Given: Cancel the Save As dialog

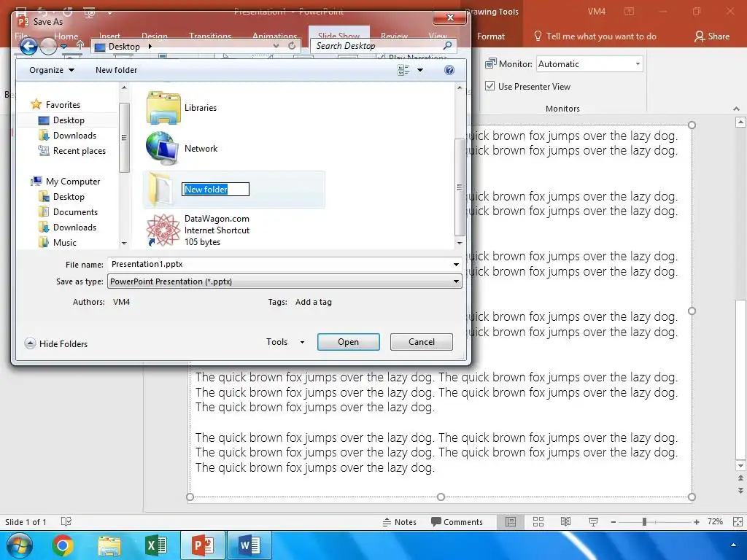Looking at the screenshot, I should pos(421,342).
